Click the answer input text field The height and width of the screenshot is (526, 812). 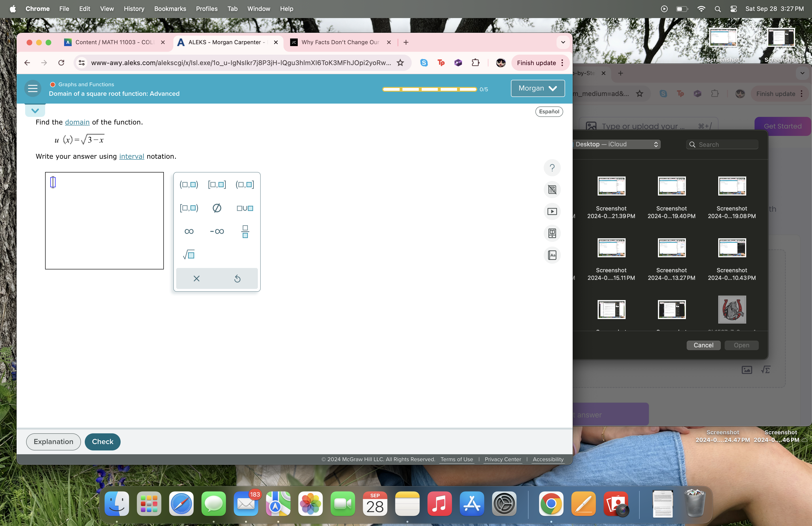(53, 182)
